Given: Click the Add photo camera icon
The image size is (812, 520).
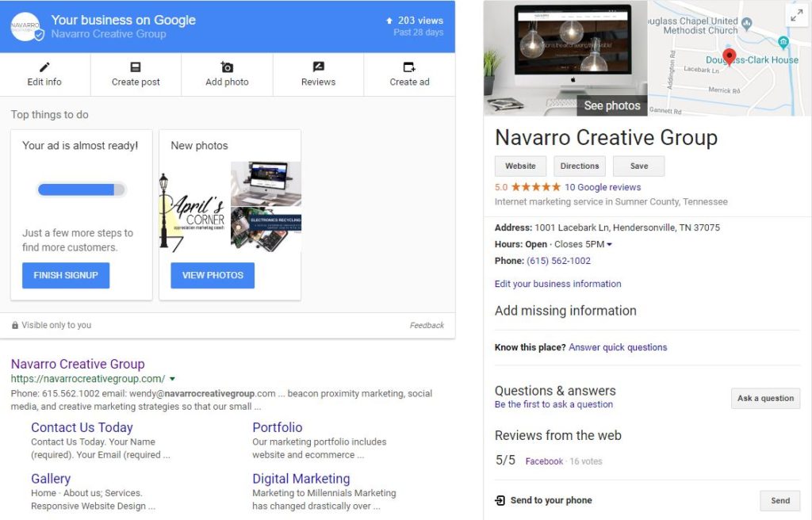Looking at the screenshot, I should point(227,67).
